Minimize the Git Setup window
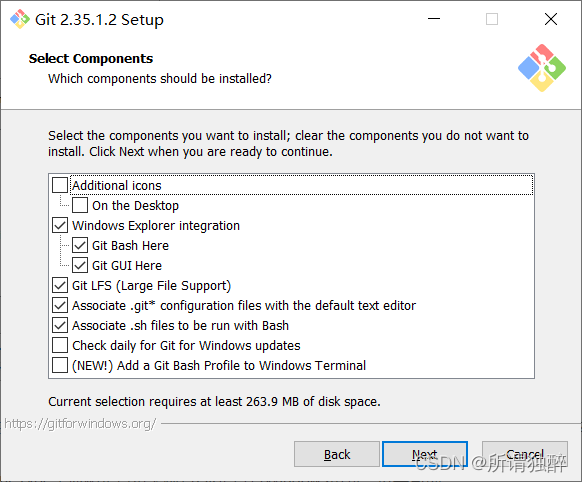Image resolution: width=582 pixels, height=482 pixels. tap(434, 19)
